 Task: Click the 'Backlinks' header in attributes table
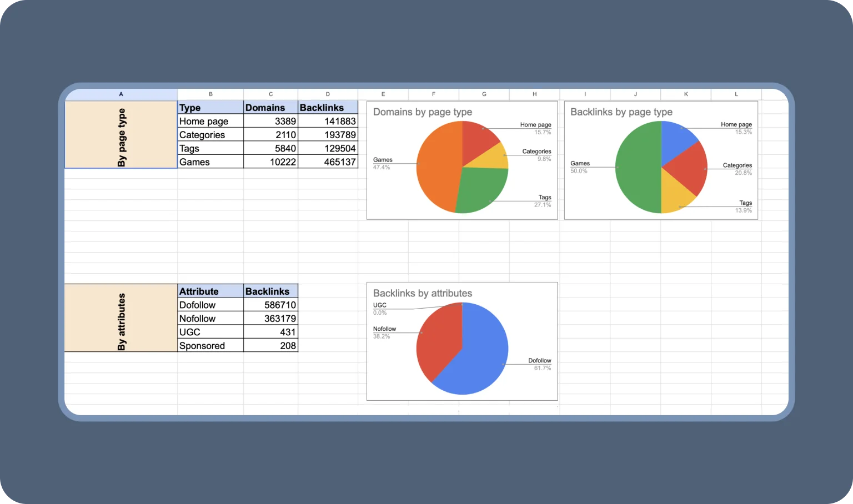point(270,291)
